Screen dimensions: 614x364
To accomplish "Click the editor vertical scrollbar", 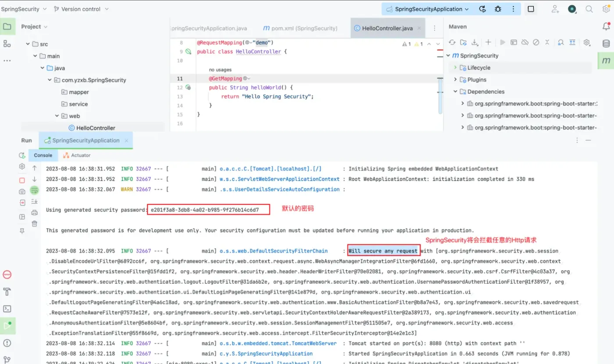I will click(440, 96).
